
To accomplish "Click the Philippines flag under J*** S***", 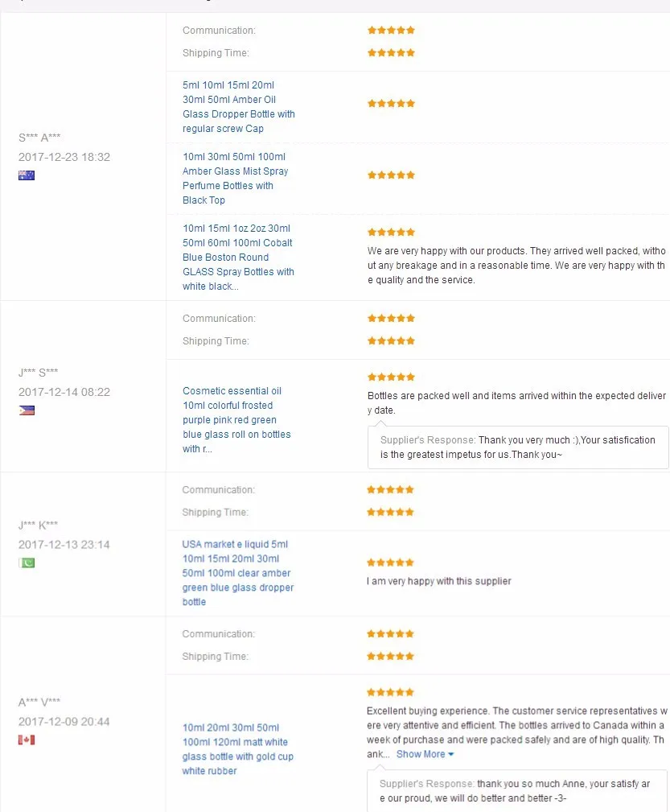I will click(27, 410).
